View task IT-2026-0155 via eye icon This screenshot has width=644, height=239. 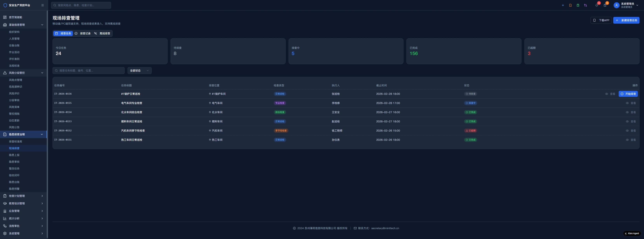(627, 103)
